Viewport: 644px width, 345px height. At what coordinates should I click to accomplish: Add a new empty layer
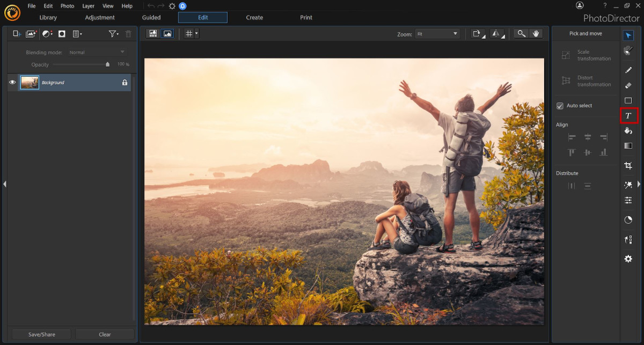(x=17, y=34)
